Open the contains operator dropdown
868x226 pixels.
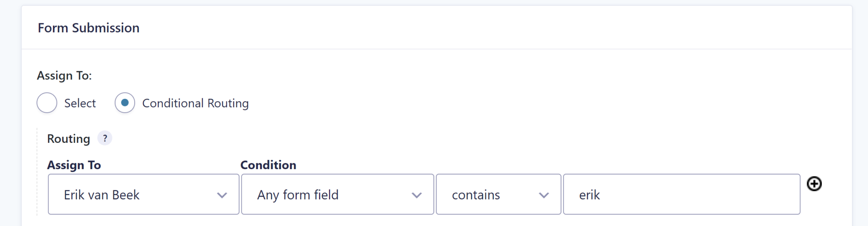pyautogui.click(x=498, y=194)
